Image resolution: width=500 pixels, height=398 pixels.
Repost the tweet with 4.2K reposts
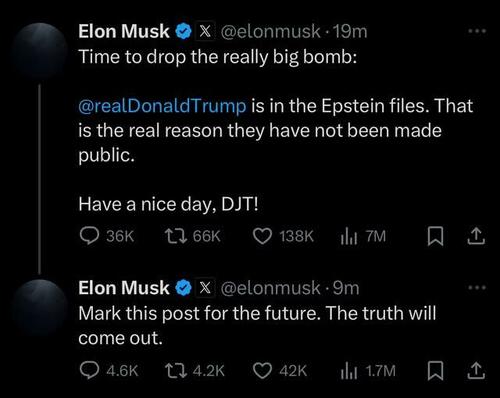[176, 371]
